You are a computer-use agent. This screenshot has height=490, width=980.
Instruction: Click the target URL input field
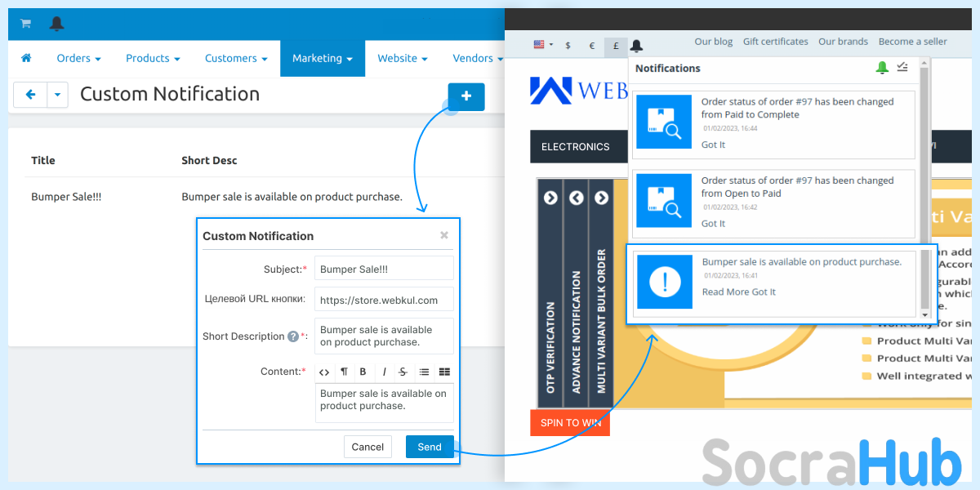point(384,300)
